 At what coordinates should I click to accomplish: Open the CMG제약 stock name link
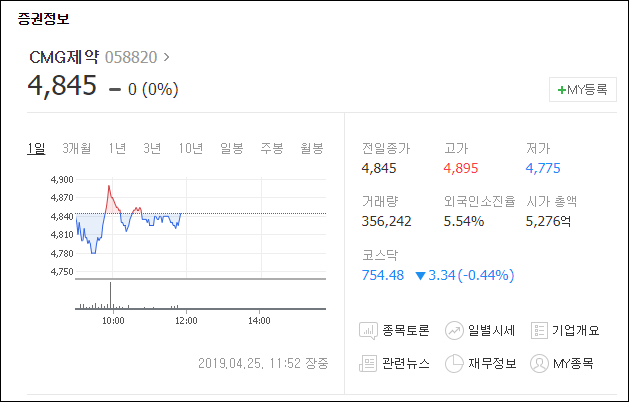[x=64, y=57]
